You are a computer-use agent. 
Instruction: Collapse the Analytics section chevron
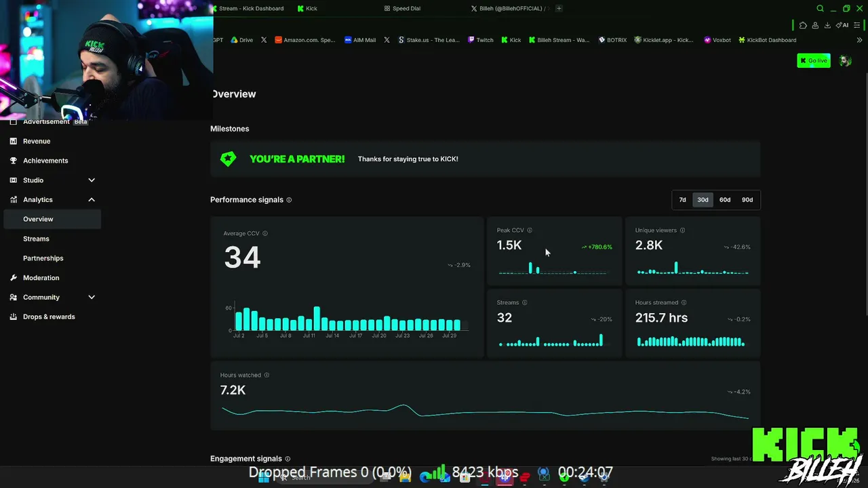click(x=92, y=200)
